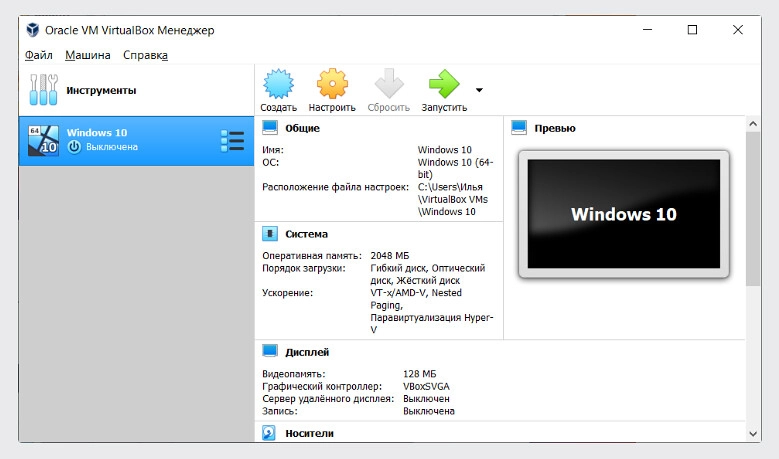Click the 128 МБ video memory value

click(419, 374)
